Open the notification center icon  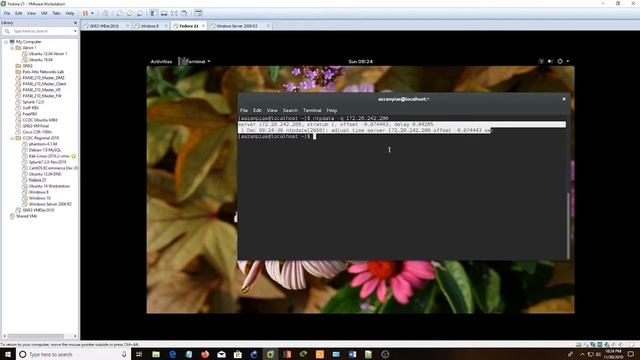pyautogui.click(x=631, y=354)
